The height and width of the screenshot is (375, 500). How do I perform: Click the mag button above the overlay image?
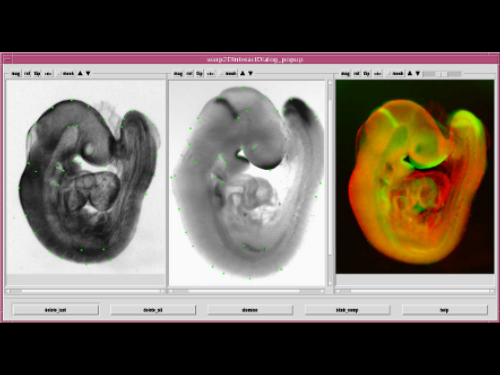(345, 73)
